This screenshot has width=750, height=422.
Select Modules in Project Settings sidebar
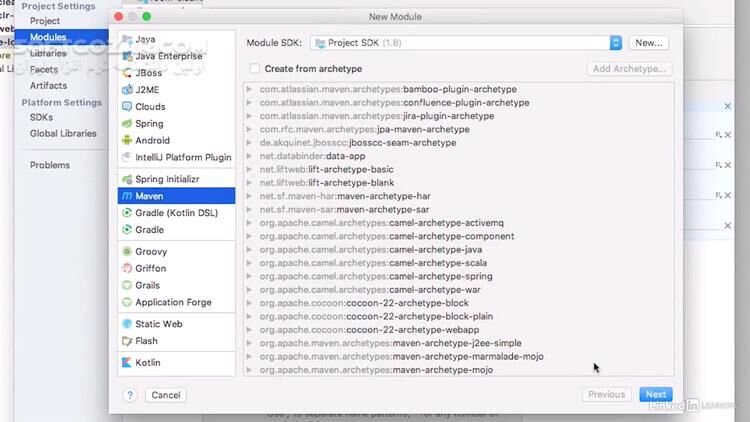pyautogui.click(x=48, y=37)
